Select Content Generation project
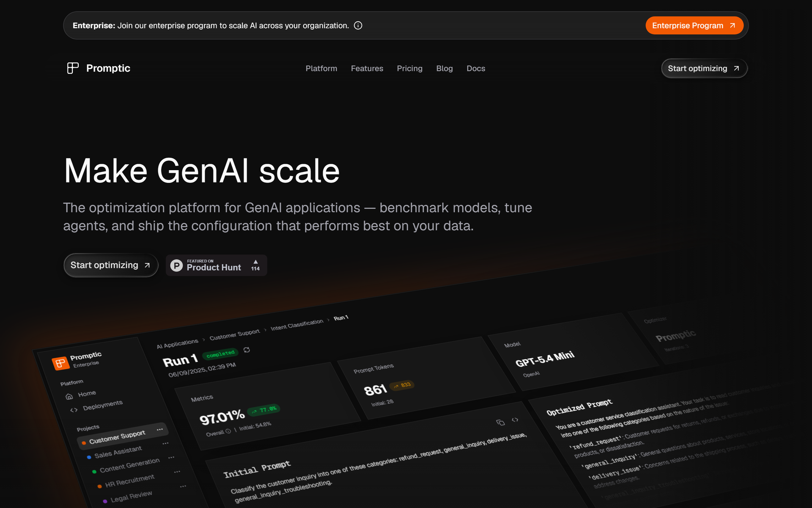 [129, 465]
